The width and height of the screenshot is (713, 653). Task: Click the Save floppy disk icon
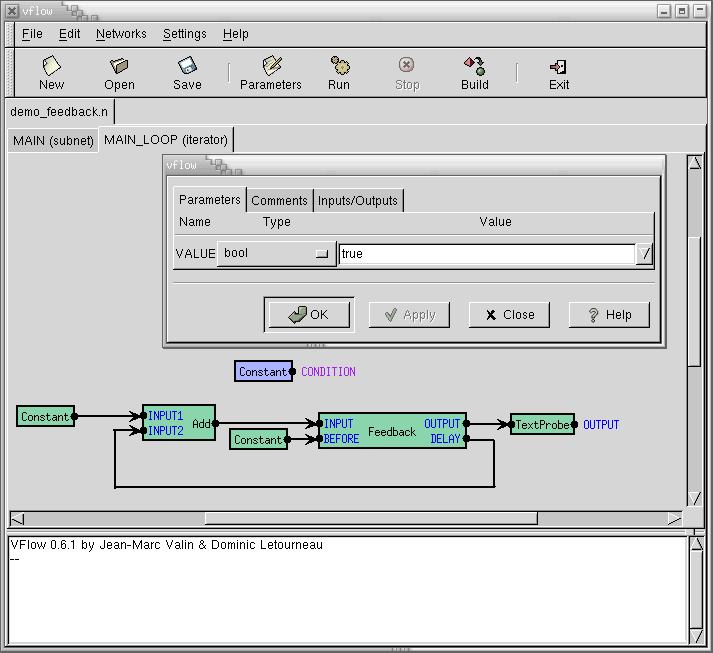[187, 66]
